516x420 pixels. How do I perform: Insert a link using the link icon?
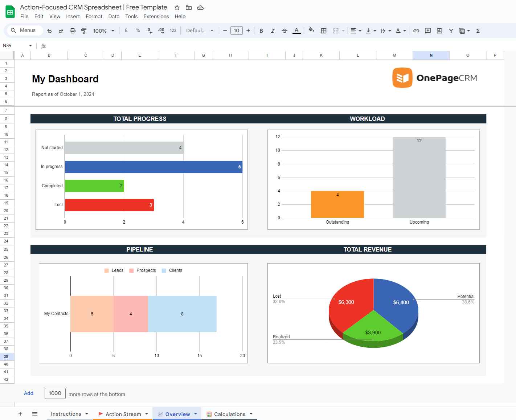(x=416, y=30)
